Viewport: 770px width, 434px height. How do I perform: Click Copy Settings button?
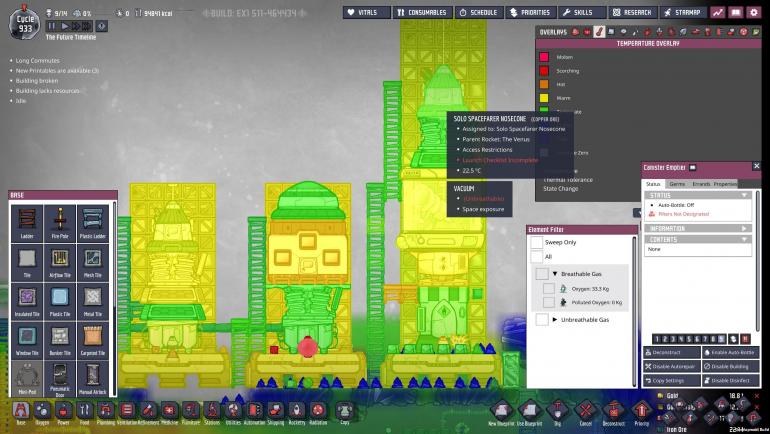pyautogui.click(x=672, y=380)
